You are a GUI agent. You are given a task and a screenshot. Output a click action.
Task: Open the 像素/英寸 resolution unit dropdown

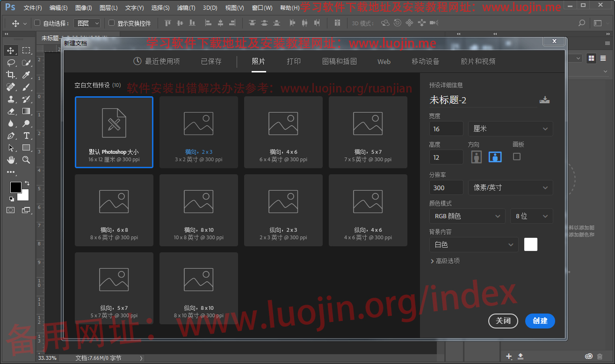pyautogui.click(x=511, y=187)
